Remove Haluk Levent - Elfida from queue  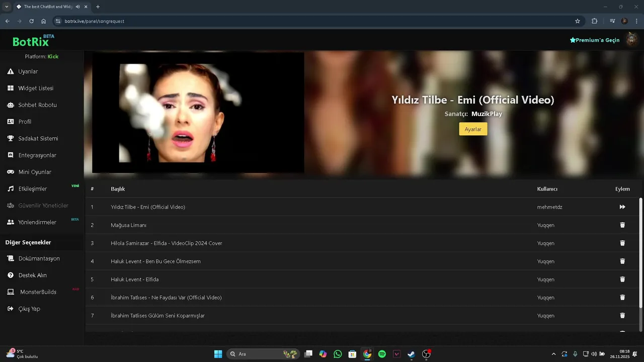(x=622, y=280)
